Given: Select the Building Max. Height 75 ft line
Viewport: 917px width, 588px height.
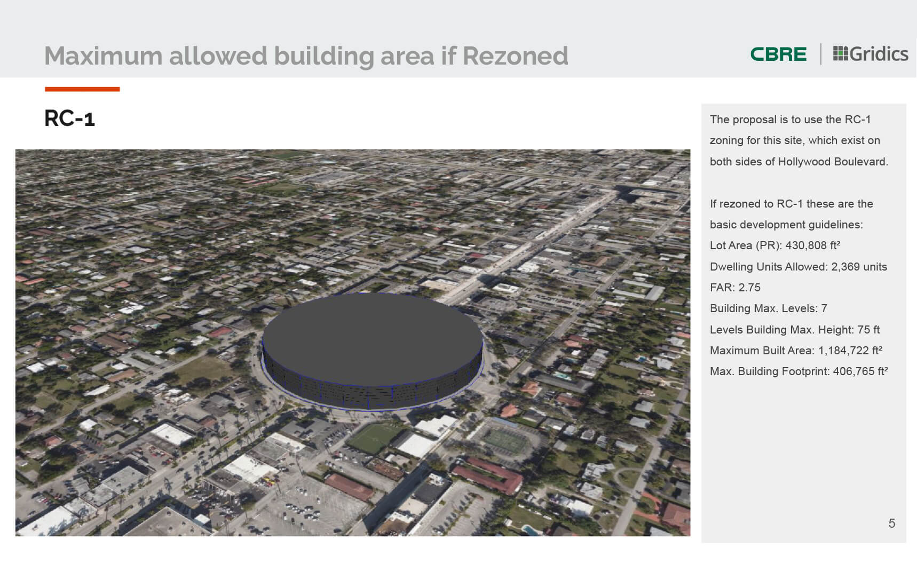Looking at the screenshot, I should coord(794,330).
